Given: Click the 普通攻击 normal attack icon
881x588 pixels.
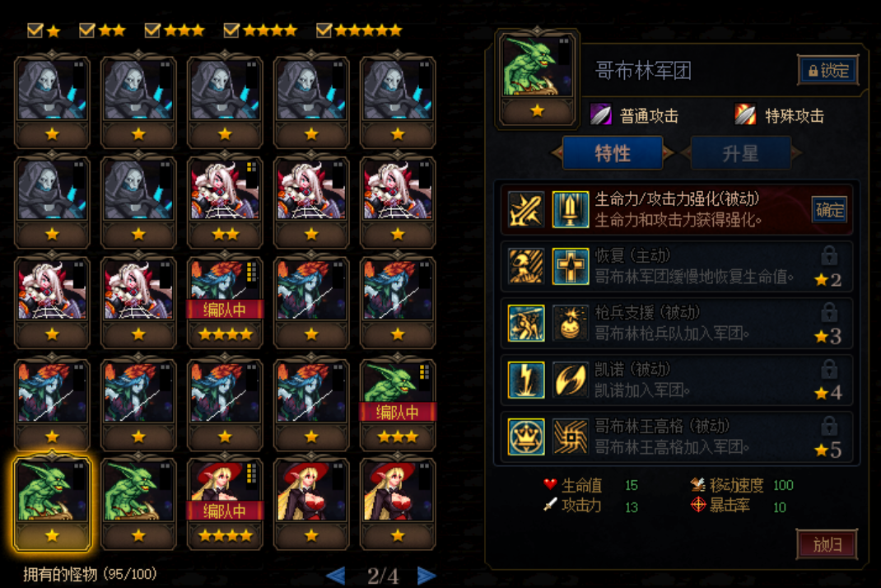Looking at the screenshot, I should pos(600,114).
